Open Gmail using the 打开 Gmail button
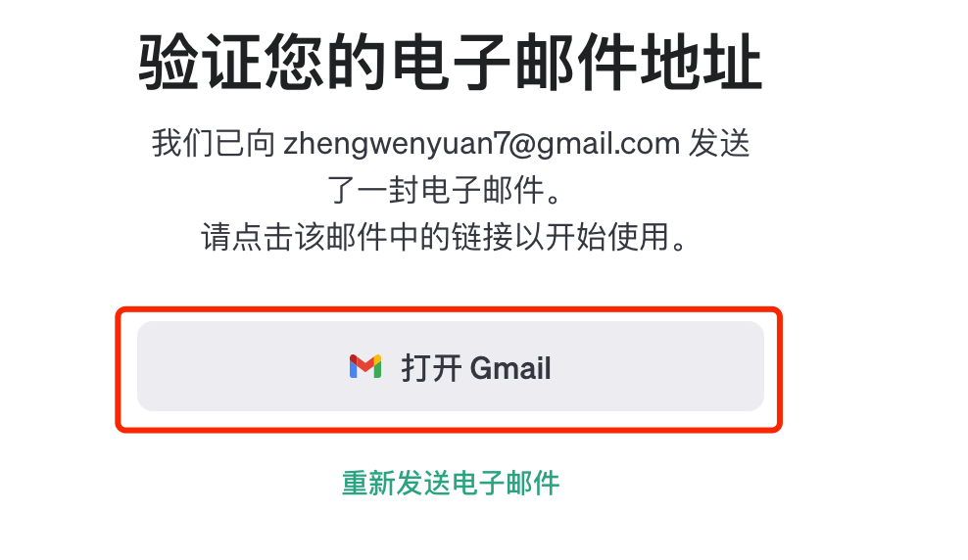 pos(450,366)
